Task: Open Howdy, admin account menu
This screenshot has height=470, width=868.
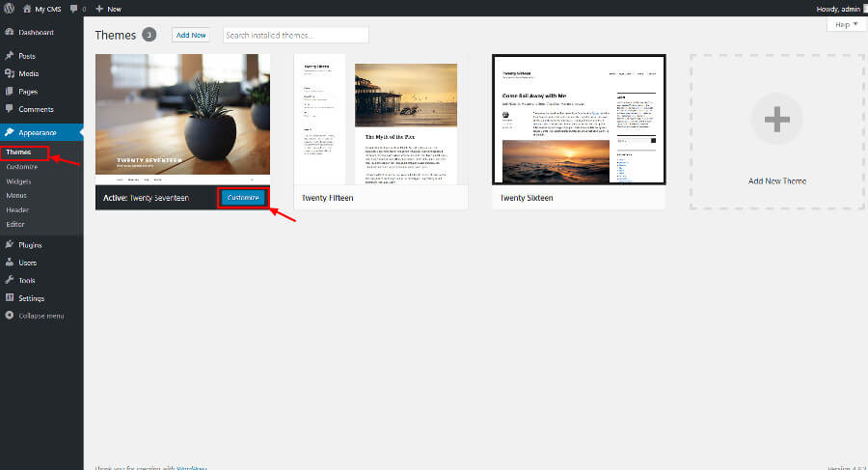Action: [x=839, y=9]
